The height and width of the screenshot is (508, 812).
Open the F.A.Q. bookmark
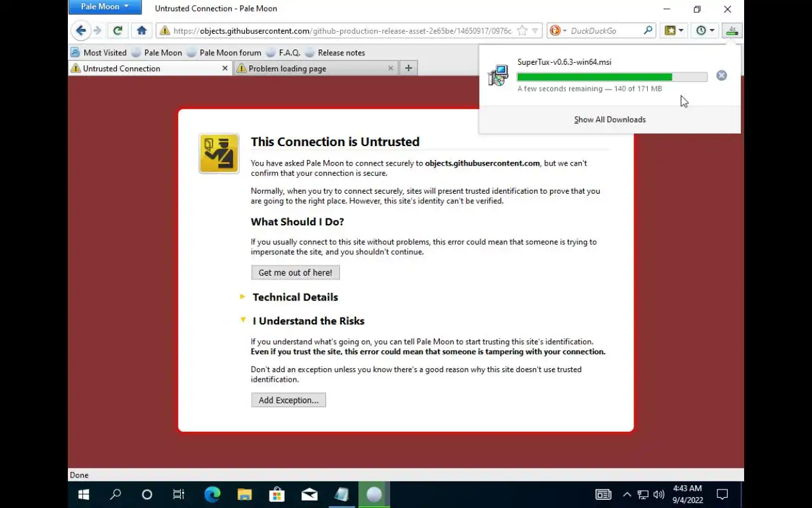coord(283,53)
